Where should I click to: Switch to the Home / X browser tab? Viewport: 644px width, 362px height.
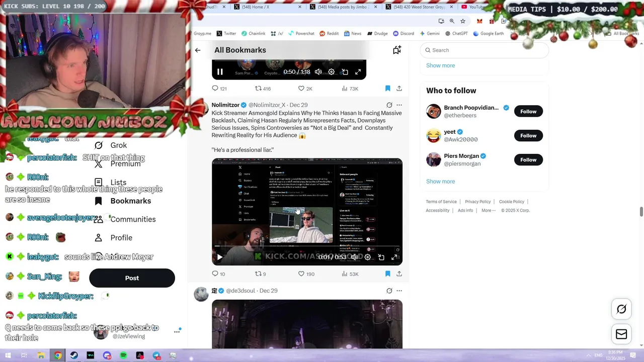coord(268,7)
